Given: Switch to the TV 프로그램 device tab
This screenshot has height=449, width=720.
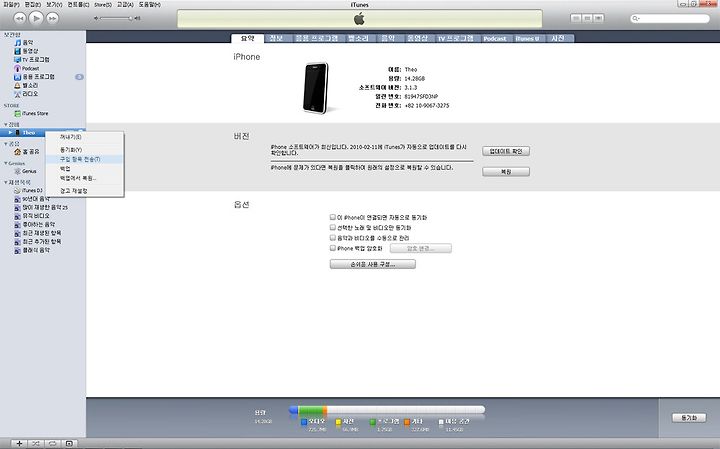Looking at the screenshot, I should point(456,39).
